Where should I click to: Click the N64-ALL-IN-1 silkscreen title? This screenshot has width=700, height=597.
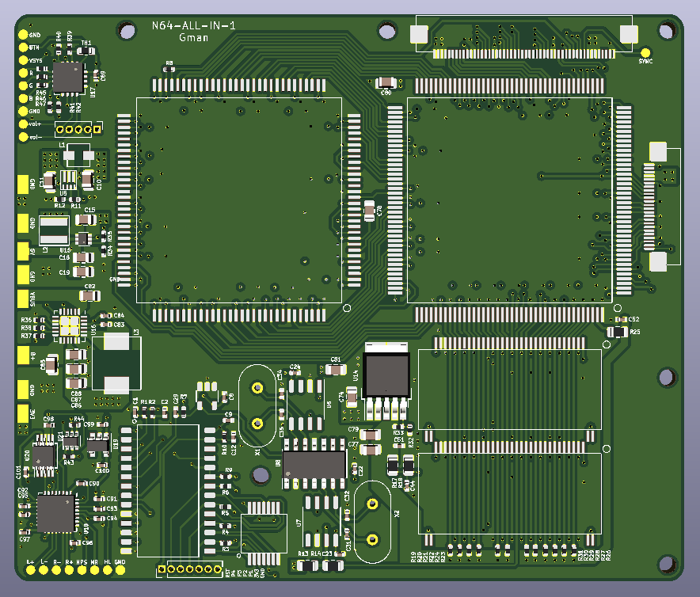193,26
